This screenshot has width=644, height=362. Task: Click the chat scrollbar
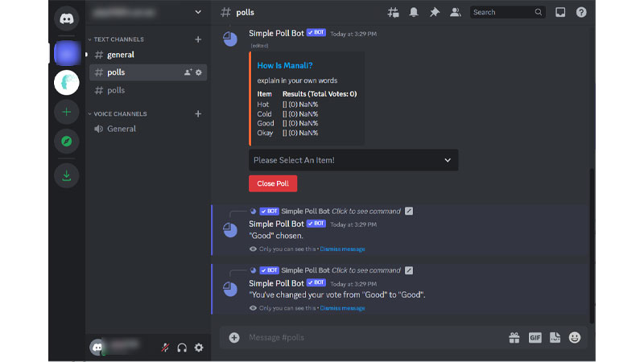coord(592,246)
